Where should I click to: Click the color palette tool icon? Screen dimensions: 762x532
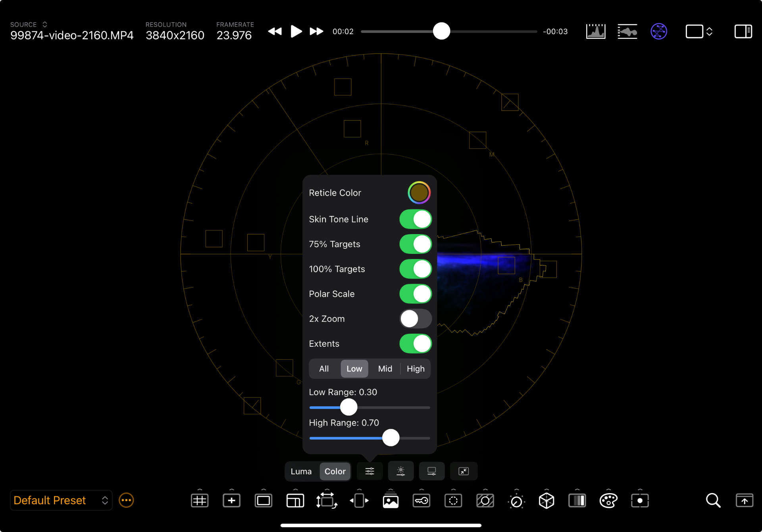(x=608, y=501)
